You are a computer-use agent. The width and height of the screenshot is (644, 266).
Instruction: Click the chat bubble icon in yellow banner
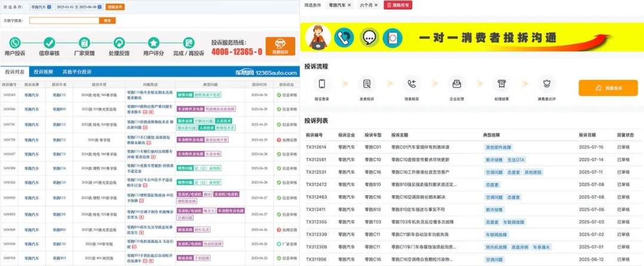[x=369, y=38]
